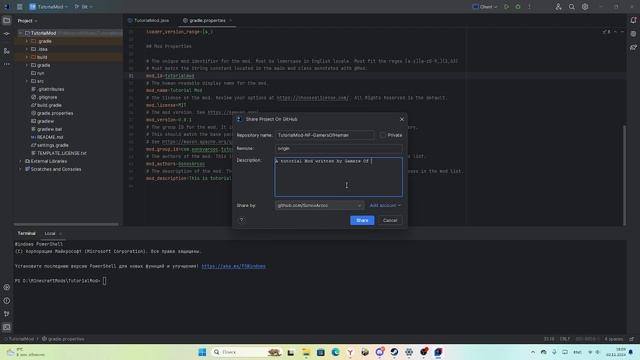The height and width of the screenshot is (360, 640).
Task: Open the Problems tool window icon
Action: [7, 300]
